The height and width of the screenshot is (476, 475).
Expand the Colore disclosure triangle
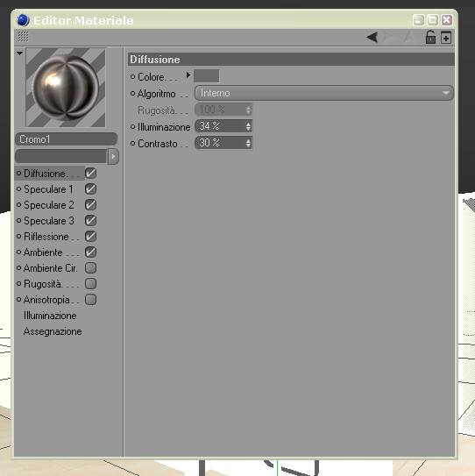click(x=188, y=75)
